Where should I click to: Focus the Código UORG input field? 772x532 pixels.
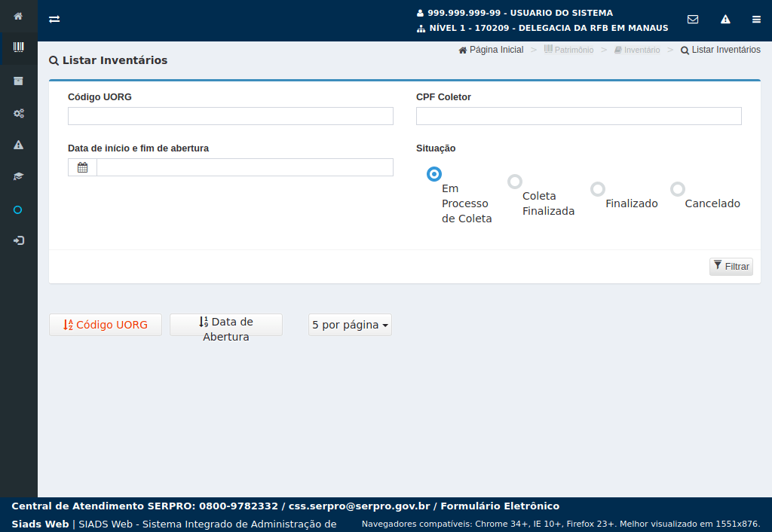click(x=231, y=116)
